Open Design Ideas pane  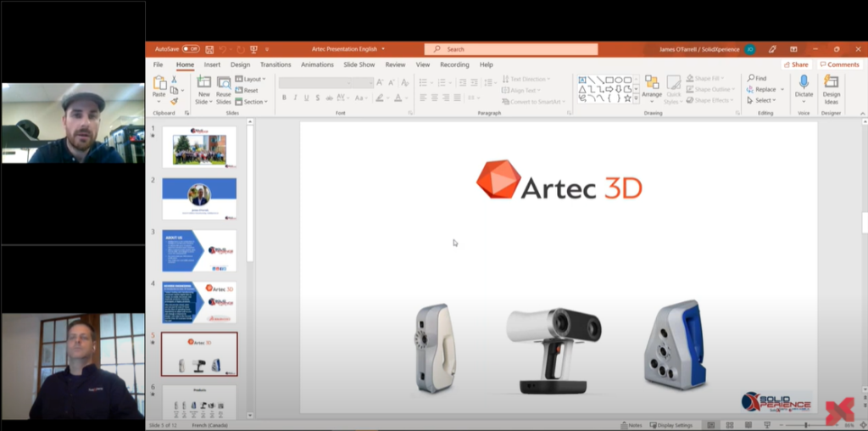pyautogui.click(x=831, y=90)
